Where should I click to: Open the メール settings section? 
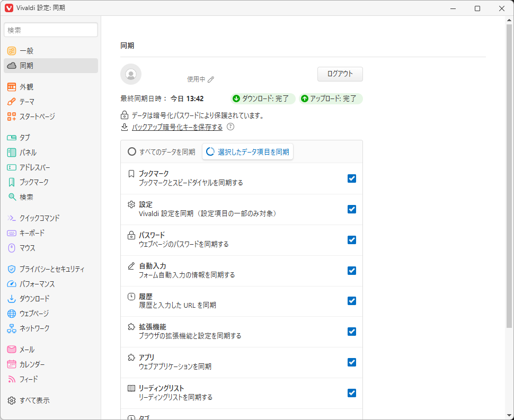[x=51, y=349]
